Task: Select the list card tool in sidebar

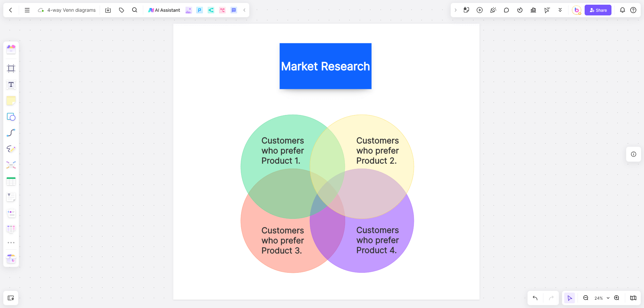Action: (11, 213)
